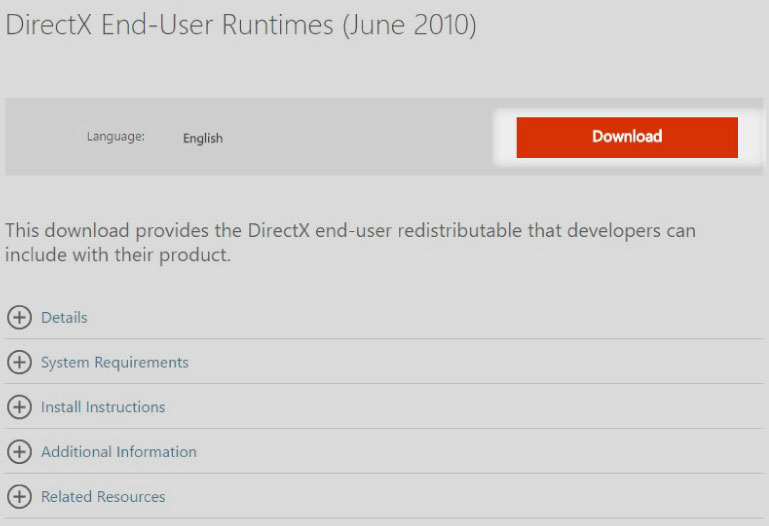Open the System Requirements link

[x=115, y=363]
